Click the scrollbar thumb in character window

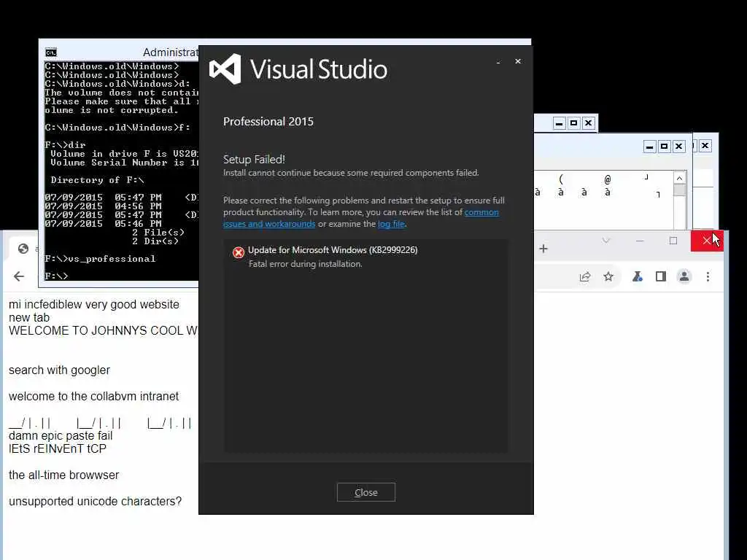pos(679,190)
